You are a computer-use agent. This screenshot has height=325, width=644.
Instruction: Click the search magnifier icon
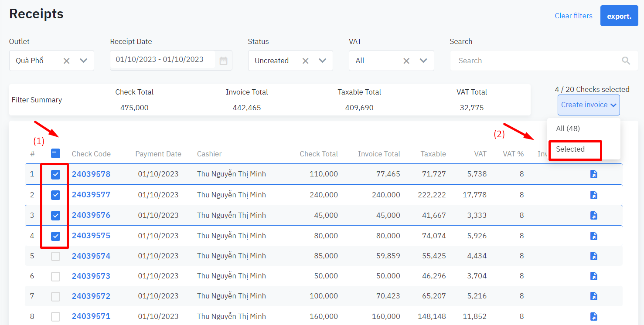(x=626, y=61)
